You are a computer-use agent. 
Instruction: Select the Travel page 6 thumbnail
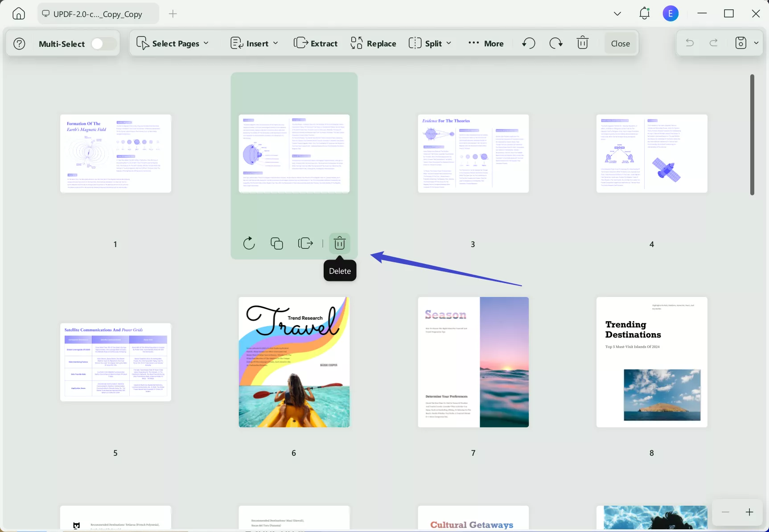pos(294,362)
